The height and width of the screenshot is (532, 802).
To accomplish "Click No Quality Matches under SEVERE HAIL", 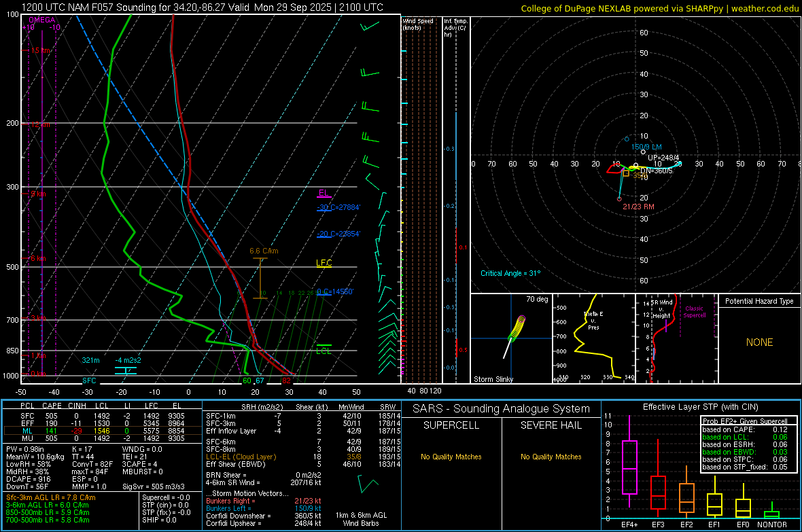I will pyautogui.click(x=551, y=457).
